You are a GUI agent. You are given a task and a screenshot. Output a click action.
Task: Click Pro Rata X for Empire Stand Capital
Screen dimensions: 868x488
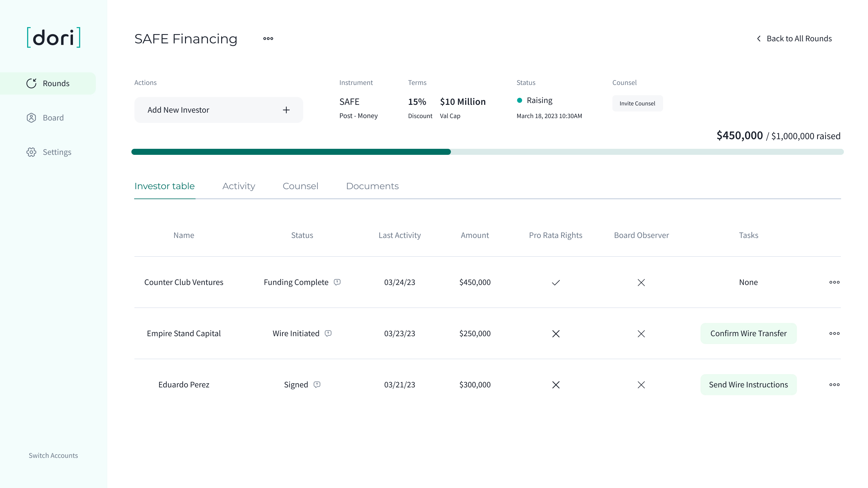(x=556, y=334)
